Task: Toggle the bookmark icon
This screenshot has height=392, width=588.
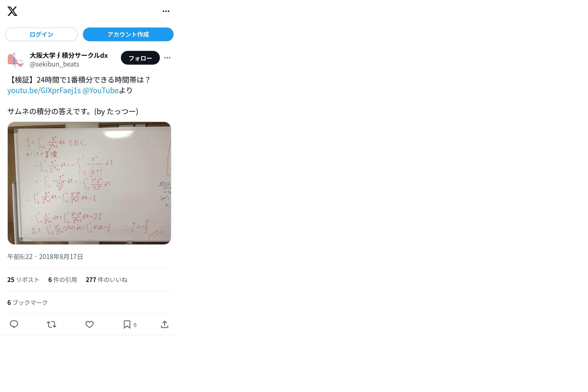Action: (127, 324)
